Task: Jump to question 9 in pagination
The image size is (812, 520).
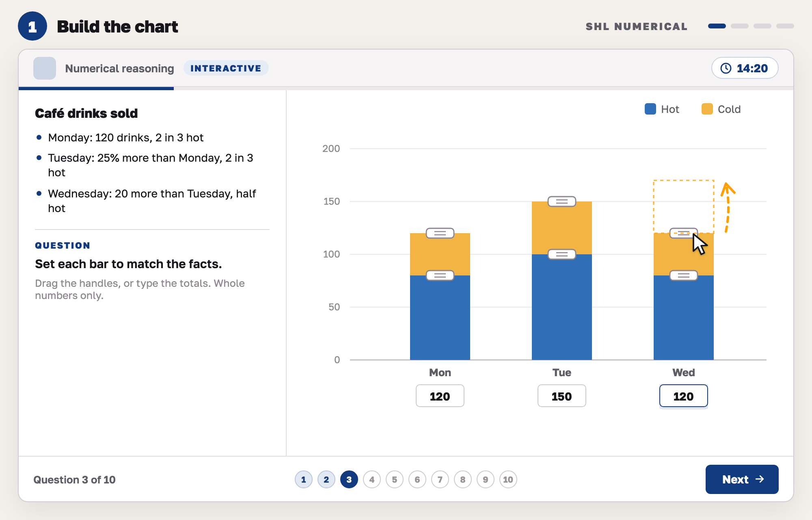Action: [486, 479]
